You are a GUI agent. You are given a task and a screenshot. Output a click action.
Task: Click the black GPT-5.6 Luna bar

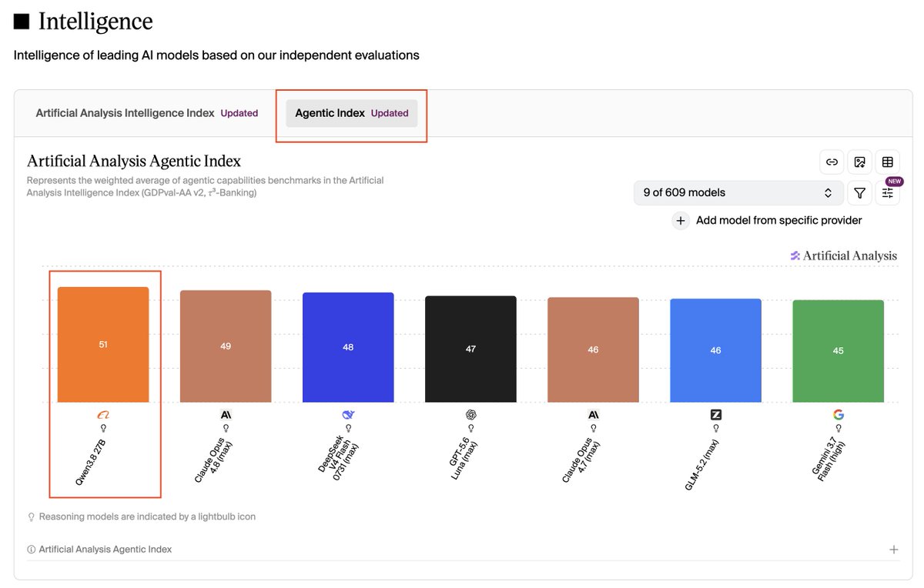click(470, 349)
